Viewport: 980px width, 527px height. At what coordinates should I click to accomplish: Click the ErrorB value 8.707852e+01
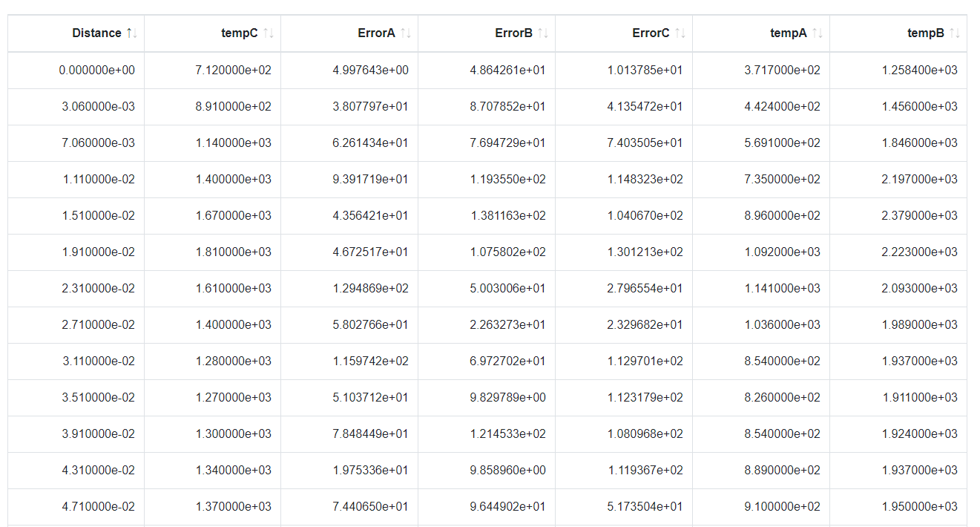pos(507,107)
